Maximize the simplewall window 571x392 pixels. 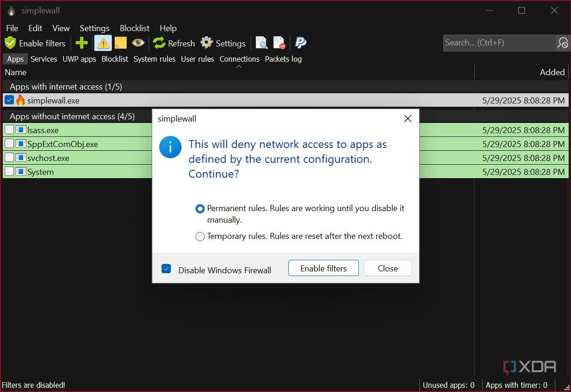click(x=521, y=11)
